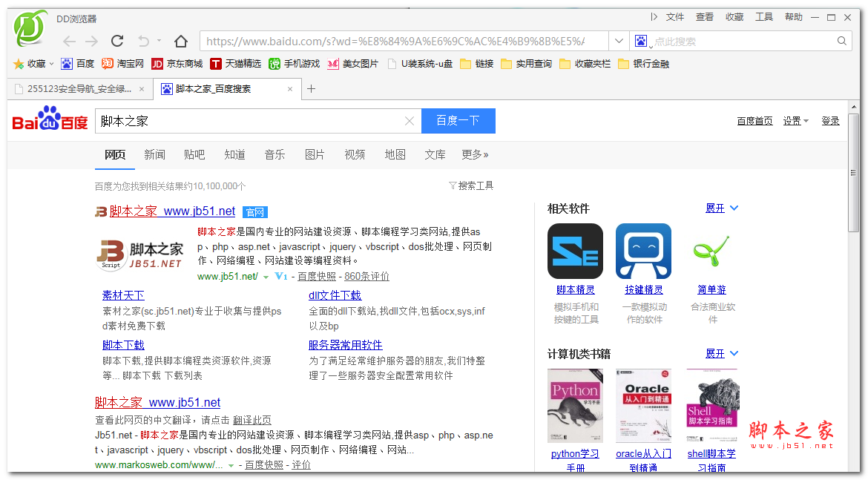Viewport: 868px width, 480px height.
Task: Open the 百度首页 link
Action: pos(754,121)
